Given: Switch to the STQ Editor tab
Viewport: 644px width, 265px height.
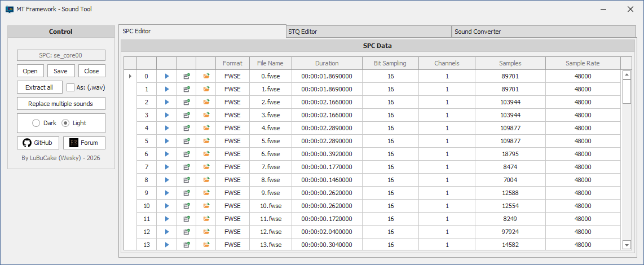Looking at the screenshot, I should coord(369,32).
